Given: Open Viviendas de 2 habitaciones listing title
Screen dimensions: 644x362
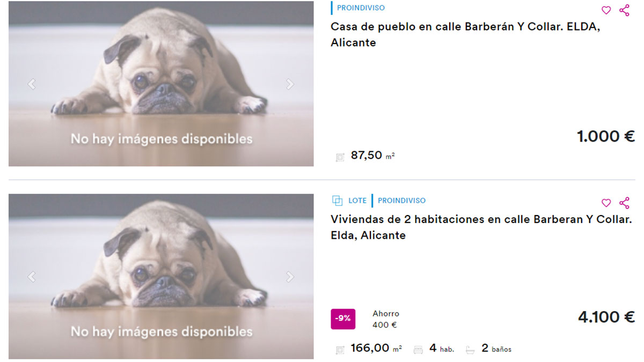Looking at the screenshot, I should pos(481,227).
